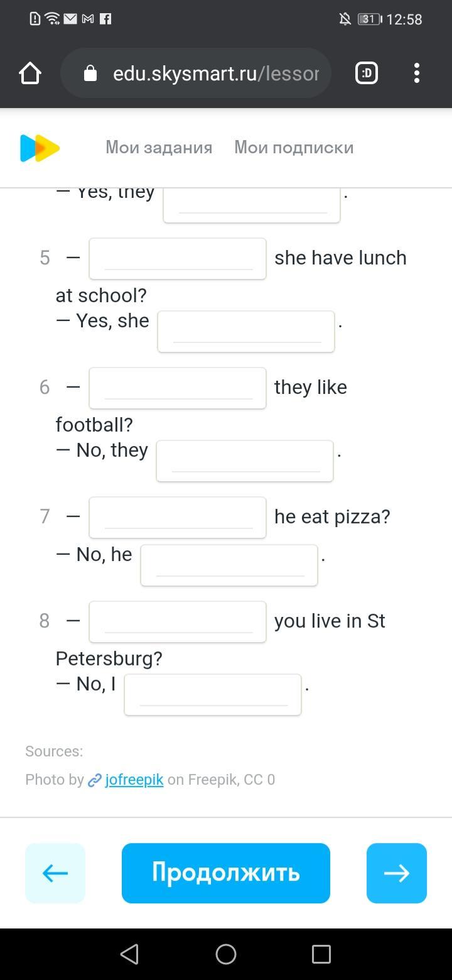Open the Мои задания tab

click(159, 148)
